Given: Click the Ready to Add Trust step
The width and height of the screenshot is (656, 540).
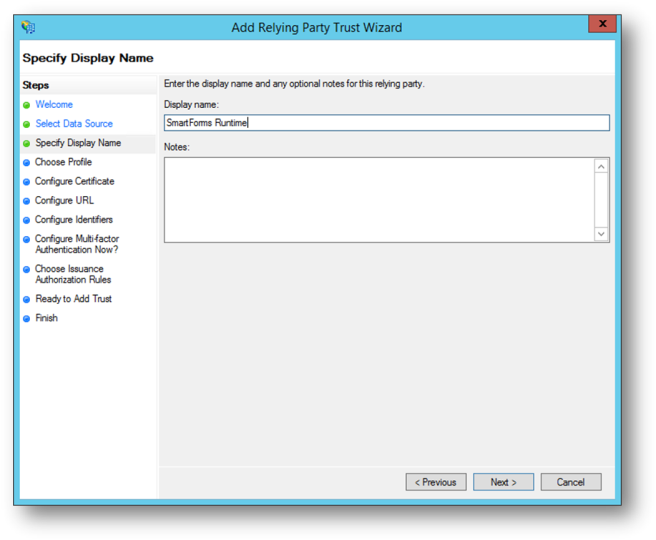Looking at the screenshot, I should (x=74, y=299).
